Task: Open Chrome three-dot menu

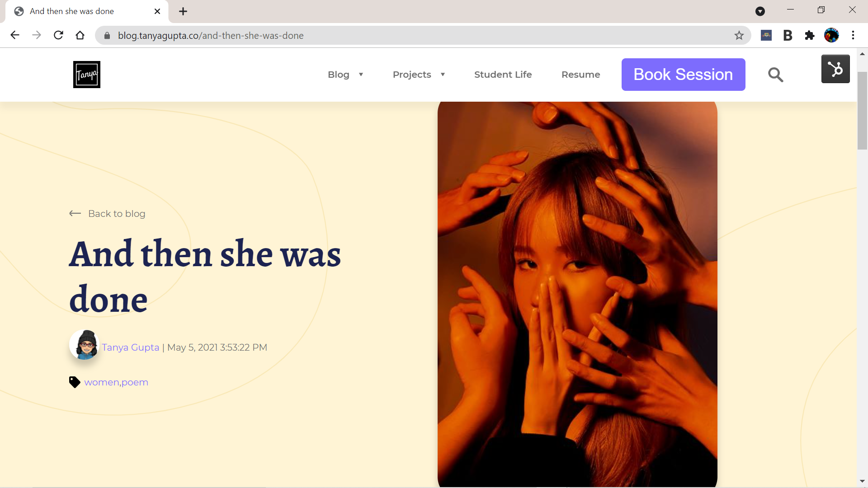Action: click(x=853, y=35)
